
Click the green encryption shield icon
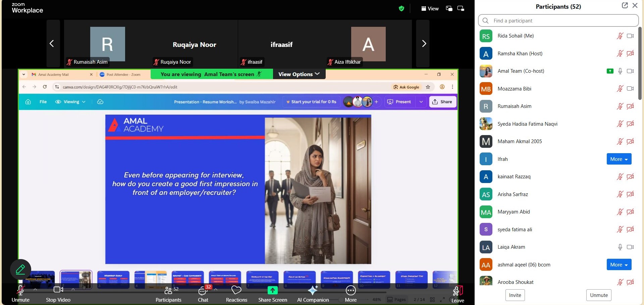pyautogui.click(x=401, y=9)
